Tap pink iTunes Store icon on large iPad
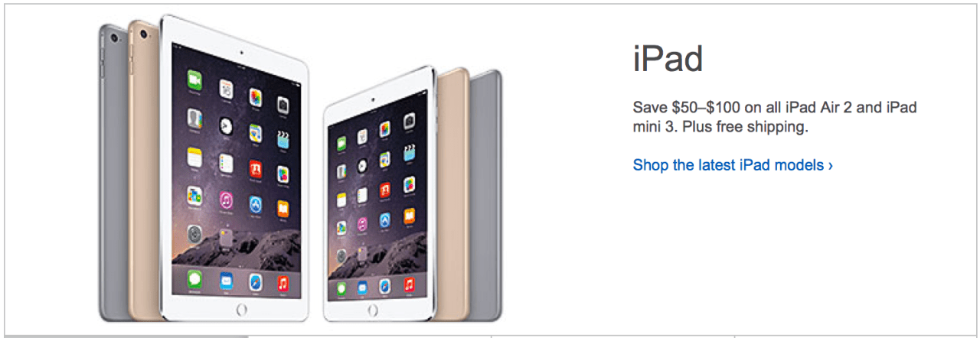The image size is (980, 338). 226,201
